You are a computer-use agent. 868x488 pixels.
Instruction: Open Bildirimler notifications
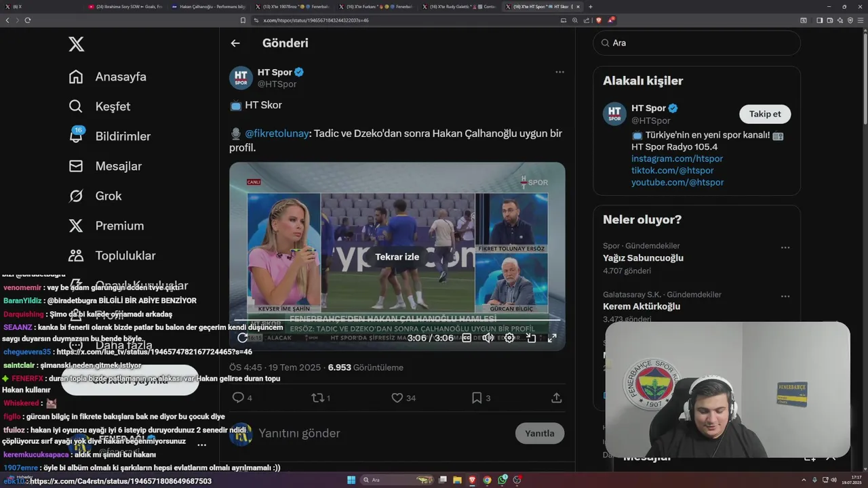tap(110, 136)
